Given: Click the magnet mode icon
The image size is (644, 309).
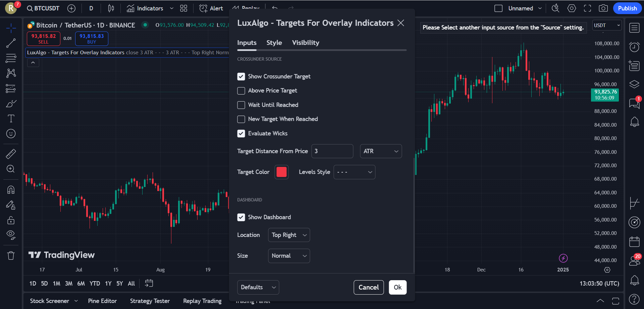Looking at the screenshot, I should click(x=11, y=190).
